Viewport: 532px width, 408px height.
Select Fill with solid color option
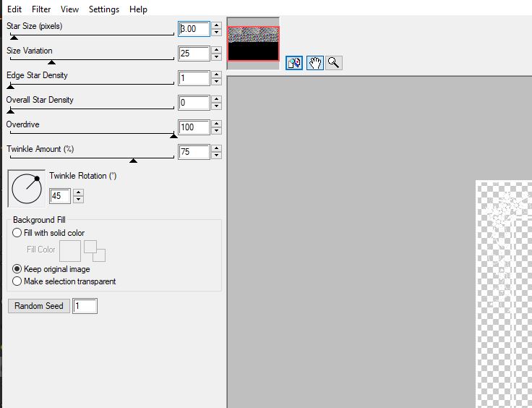tap(48, 233)
